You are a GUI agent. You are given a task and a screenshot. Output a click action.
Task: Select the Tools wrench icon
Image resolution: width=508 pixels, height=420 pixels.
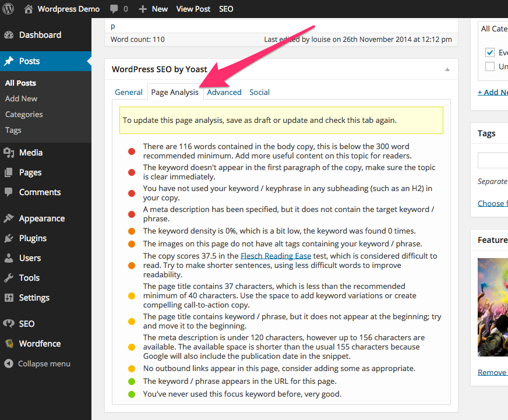click(x=9, y=278)
